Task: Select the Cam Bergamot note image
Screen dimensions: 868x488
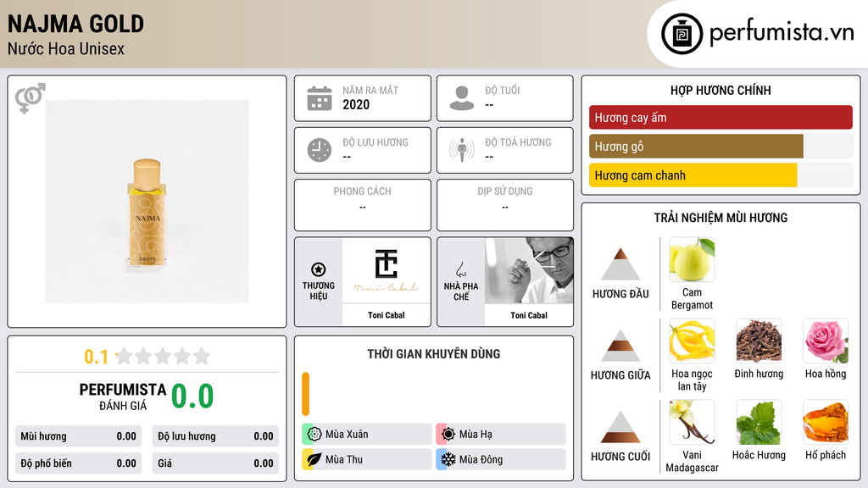Action: click(692, 259)
